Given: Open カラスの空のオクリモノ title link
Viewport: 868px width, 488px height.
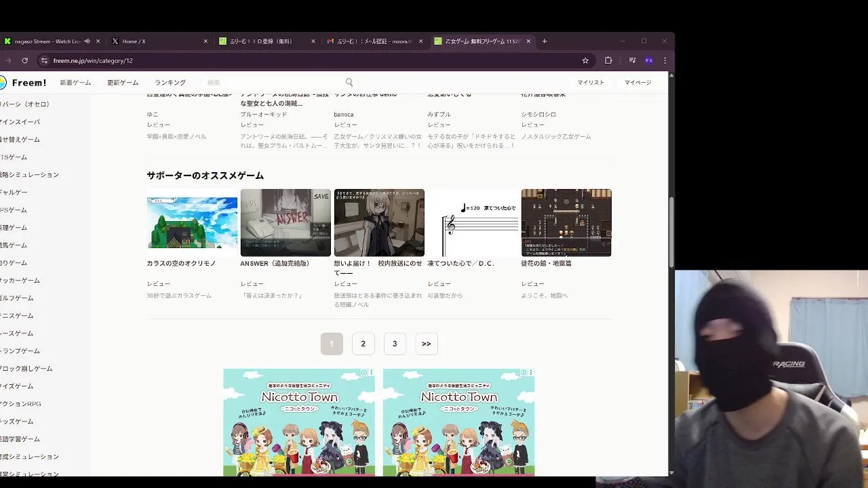Looking at the screenshot, I should (x=181, y=264).
